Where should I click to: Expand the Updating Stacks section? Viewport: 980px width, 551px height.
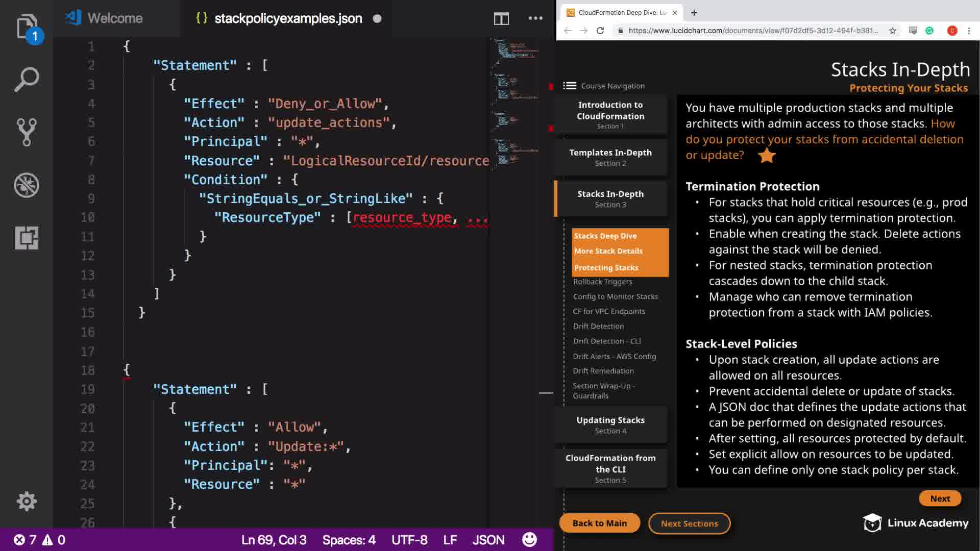click(x=610, y=424)
